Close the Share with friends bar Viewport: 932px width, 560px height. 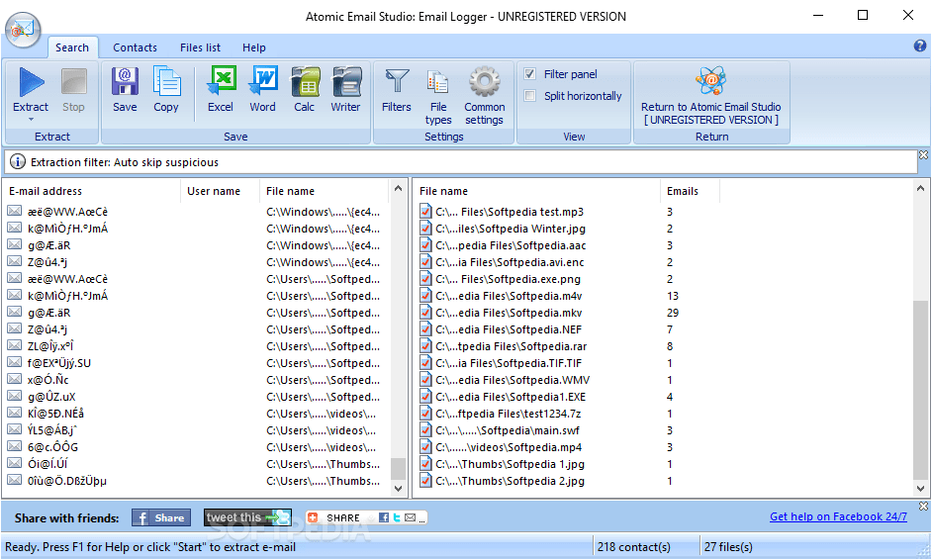[923, 506]
